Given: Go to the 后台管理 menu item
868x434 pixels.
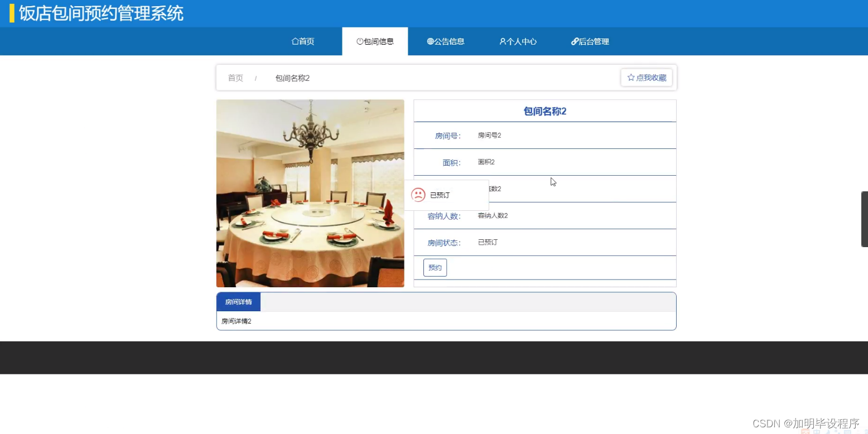Looking at the screenshot, I should point(590,41).
